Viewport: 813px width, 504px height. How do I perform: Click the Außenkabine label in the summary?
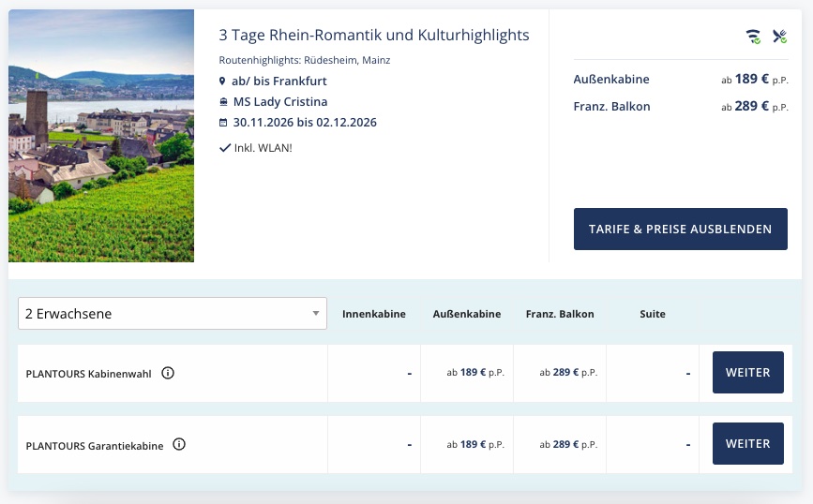point(611,80)
